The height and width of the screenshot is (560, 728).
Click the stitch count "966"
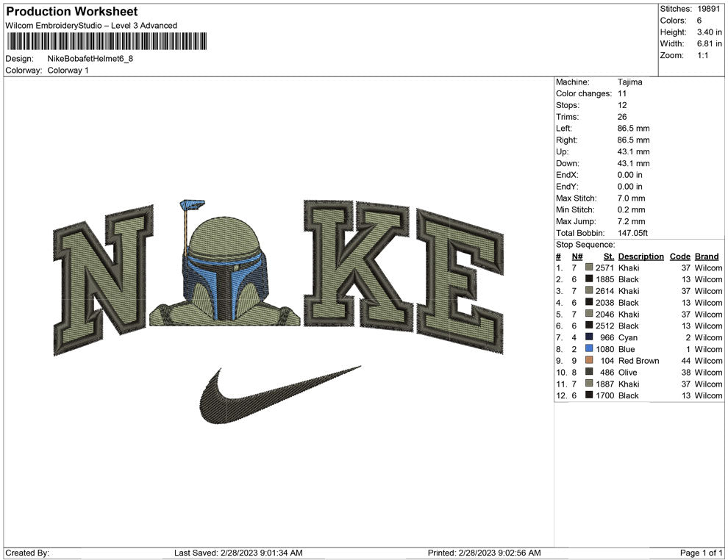click(x=607, y=337)
